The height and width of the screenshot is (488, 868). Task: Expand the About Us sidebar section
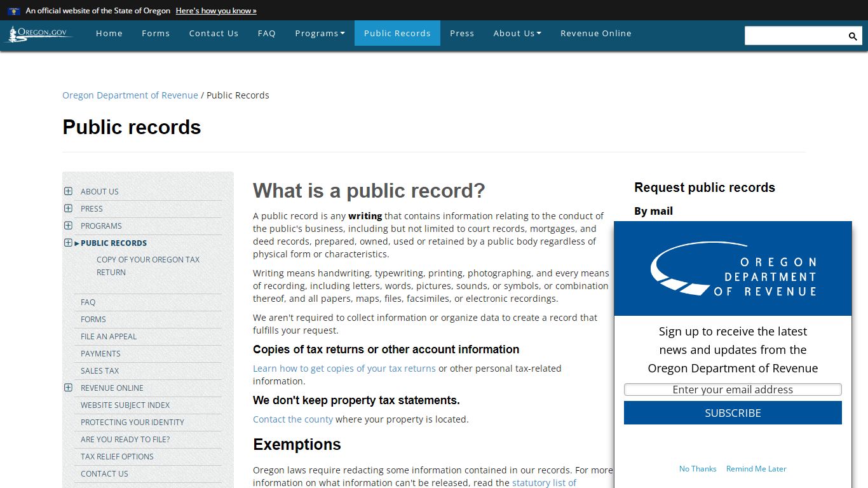[68, 191]
